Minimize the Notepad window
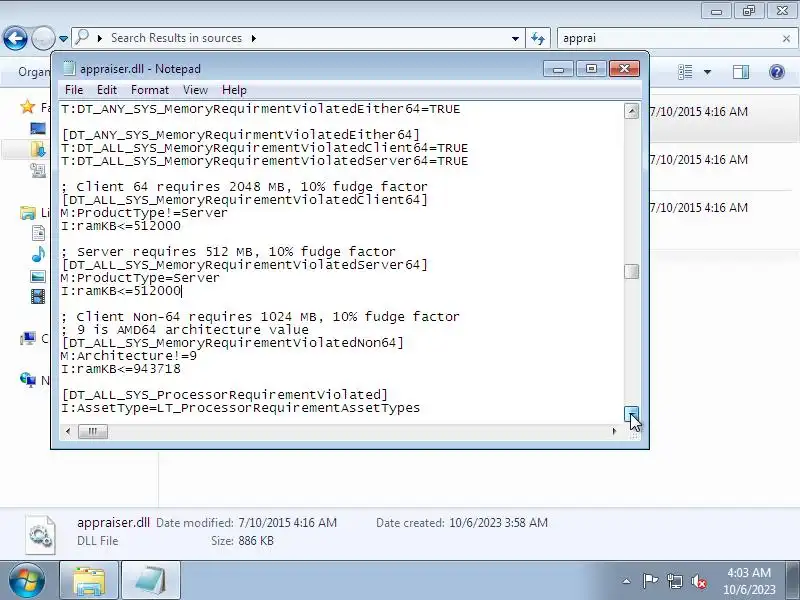This screenshot has width=800, height=600. click(559, 69)
